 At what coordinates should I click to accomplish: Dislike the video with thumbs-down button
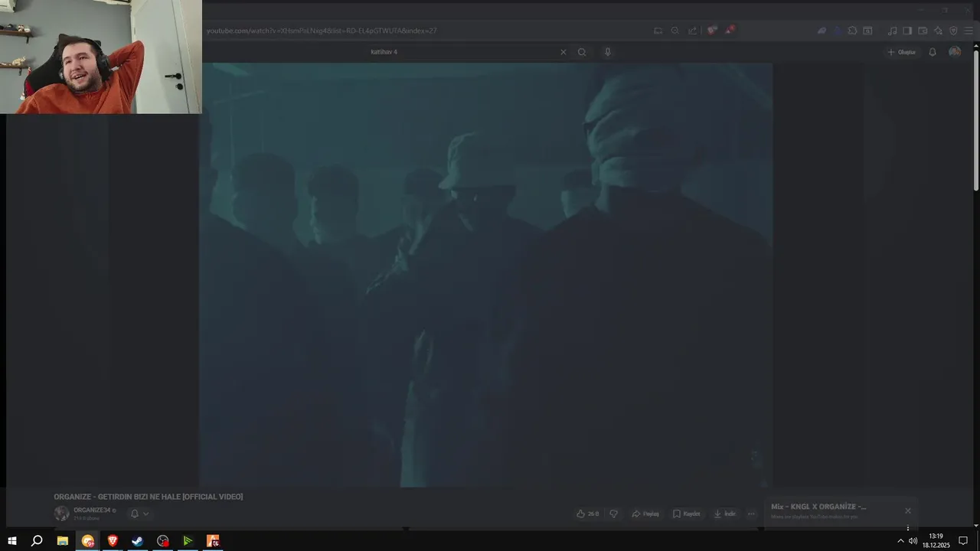click(x=613, y=514)
